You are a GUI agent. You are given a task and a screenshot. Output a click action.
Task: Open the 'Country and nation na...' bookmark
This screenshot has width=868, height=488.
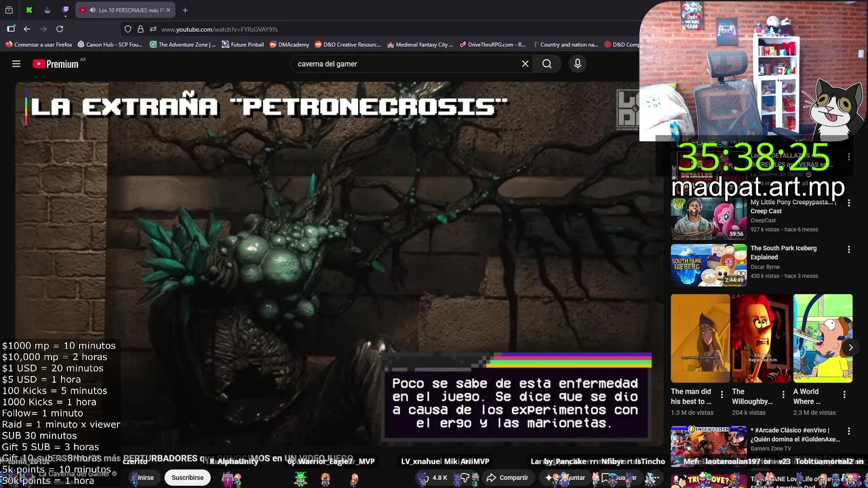[565, 45]
